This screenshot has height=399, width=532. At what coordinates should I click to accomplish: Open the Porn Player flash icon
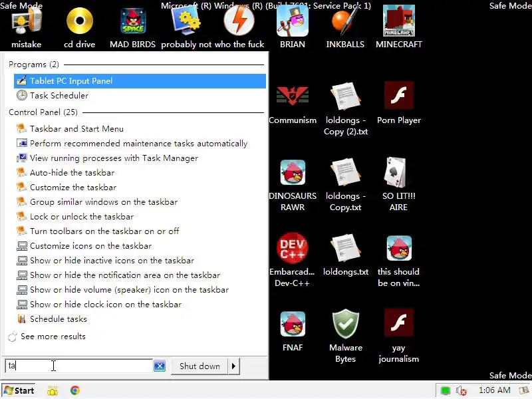398,96
